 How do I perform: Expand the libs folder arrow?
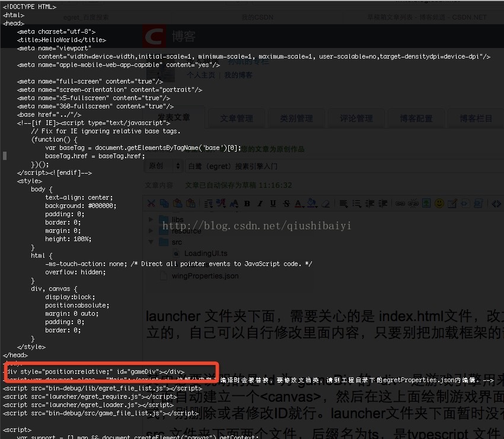pyautogui.click(x=151, y=219)
